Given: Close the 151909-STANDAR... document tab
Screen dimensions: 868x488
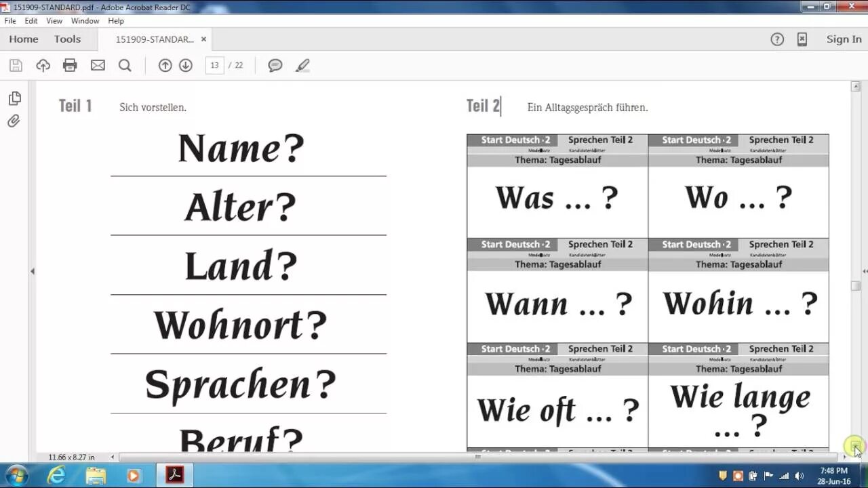Looking at the screenshot, I should [203, 39].
